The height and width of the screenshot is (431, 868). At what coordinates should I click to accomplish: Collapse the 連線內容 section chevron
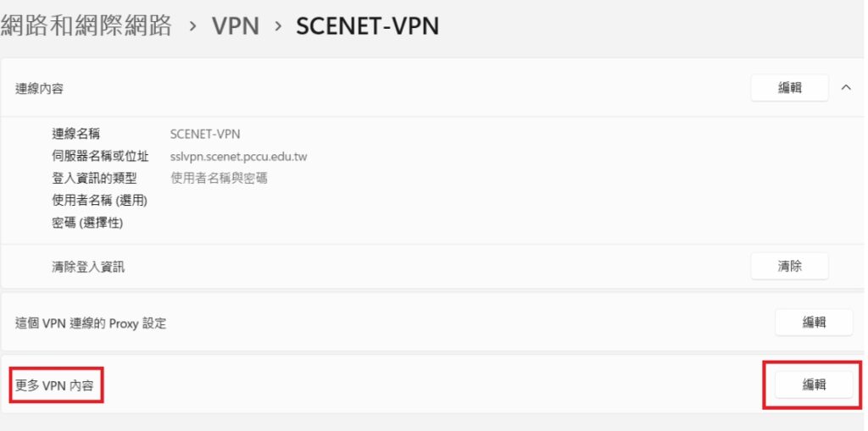pyautogui.click(x=845, y=87)
